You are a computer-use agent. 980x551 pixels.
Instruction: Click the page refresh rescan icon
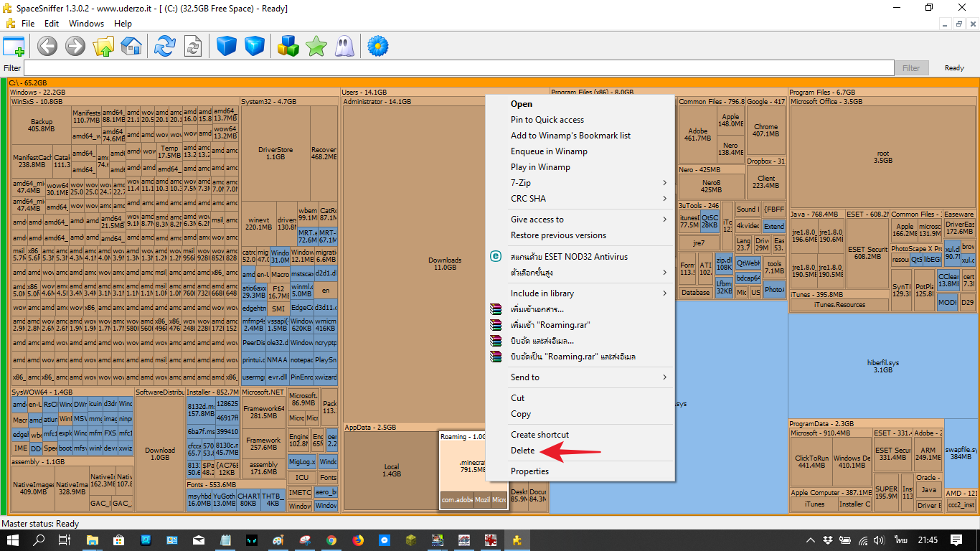193,47
